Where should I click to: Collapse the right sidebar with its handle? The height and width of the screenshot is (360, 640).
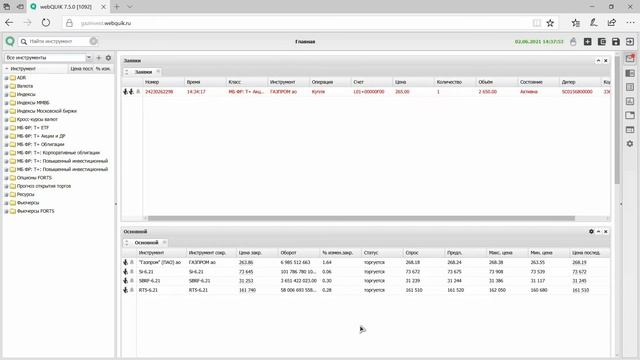(621, 204)
